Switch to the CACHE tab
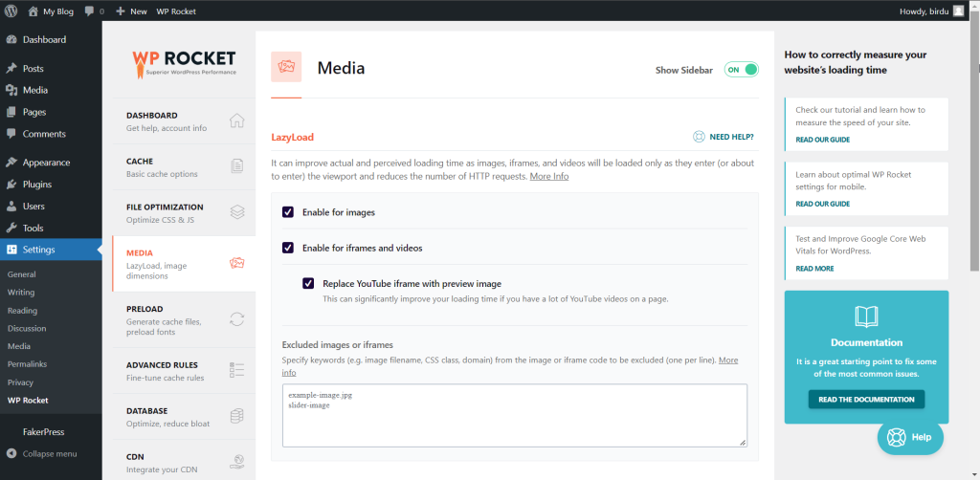The image size is (980, 480). 184,167
